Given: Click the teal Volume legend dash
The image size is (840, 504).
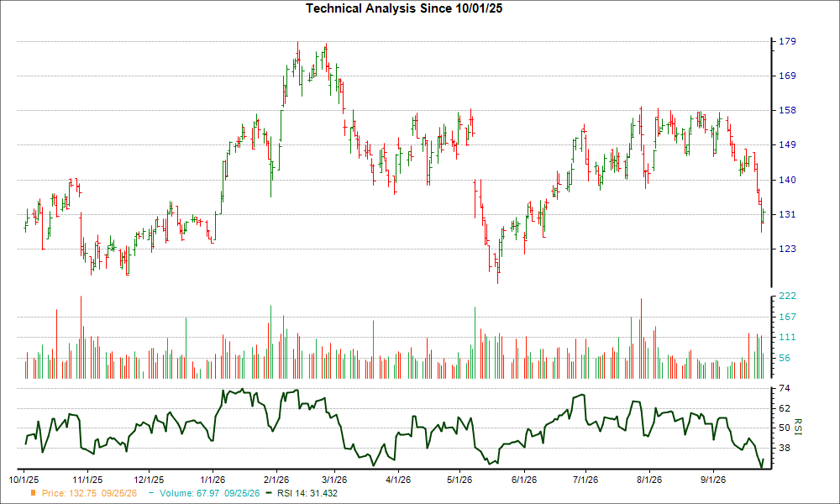Looking at the screenshot, I should click(151, 493).
